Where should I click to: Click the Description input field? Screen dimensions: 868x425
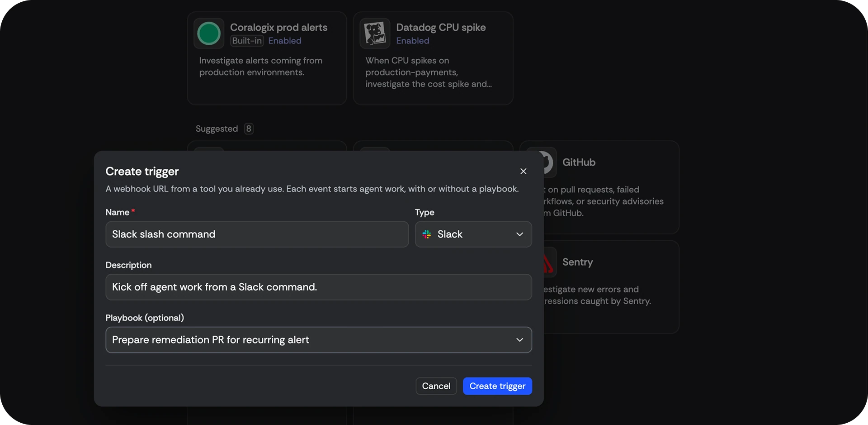[318, 287]
